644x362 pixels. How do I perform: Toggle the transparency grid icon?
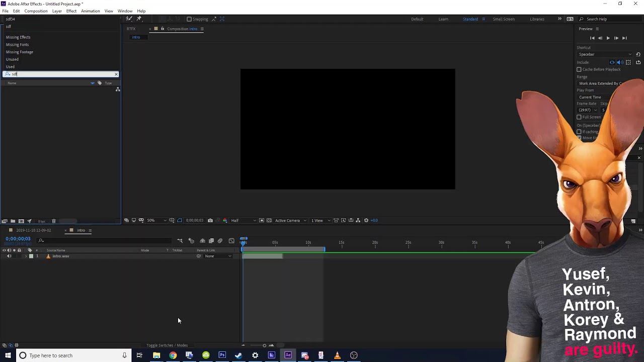[269, 220]
